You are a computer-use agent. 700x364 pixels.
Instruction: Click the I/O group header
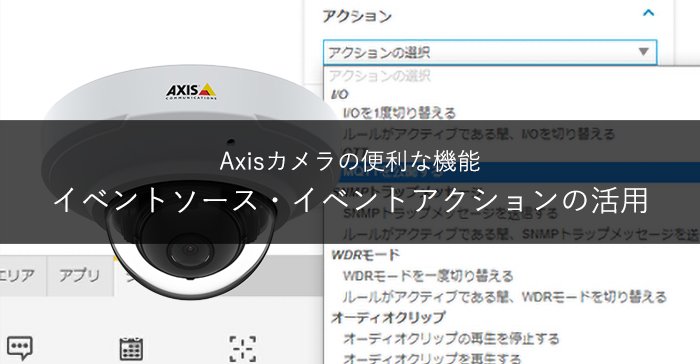tap(340, 94)
